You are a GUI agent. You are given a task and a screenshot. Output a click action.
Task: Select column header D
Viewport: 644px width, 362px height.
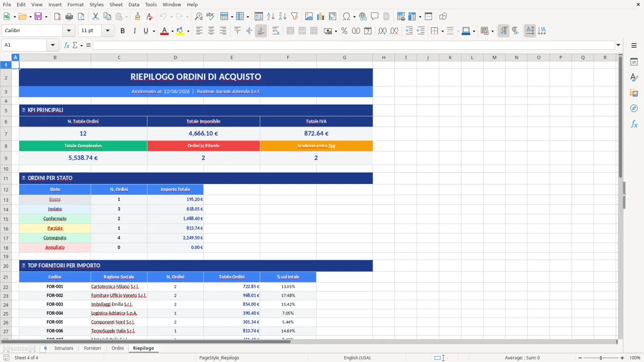(175, 57)
